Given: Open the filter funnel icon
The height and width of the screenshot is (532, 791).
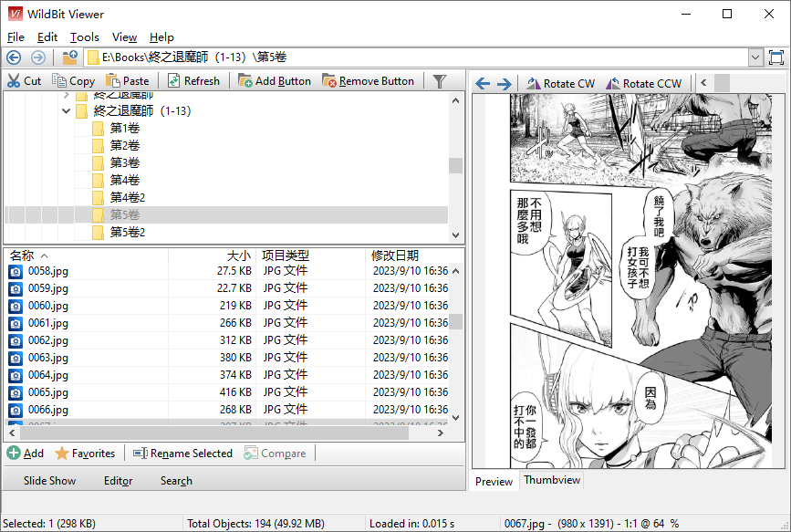Looking at the screenshot, I should coord(440,81).
